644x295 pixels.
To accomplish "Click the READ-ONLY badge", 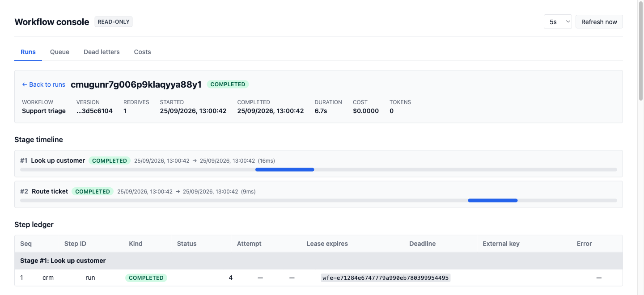I will pyautogui.click(x=114, y=21).
